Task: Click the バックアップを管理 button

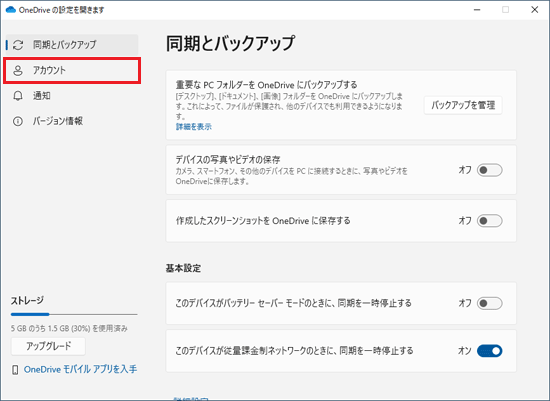Action: coord(463,105)
